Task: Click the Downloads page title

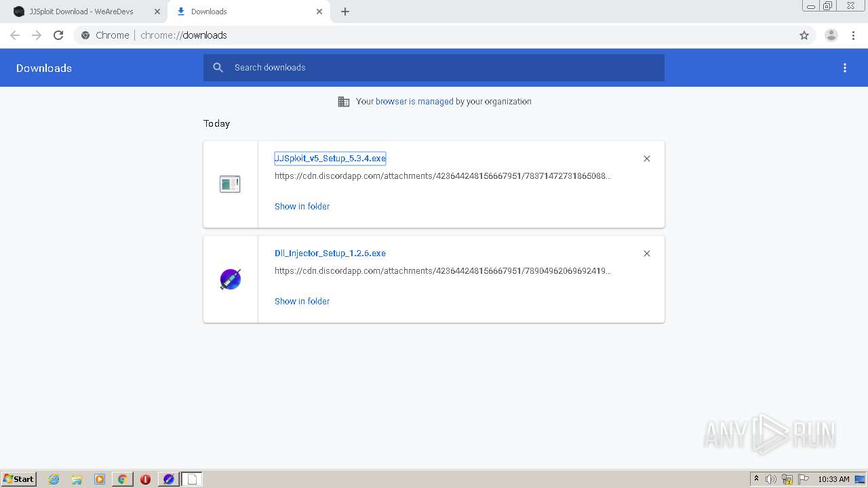Action: (x=44, y=68)
